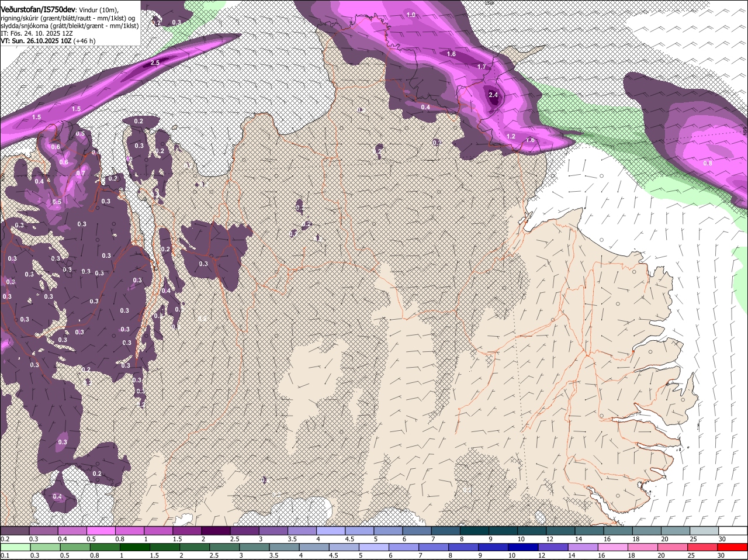Pick the bright pink swatch between 0.5 and 0.8, snow legend
Image resolution: width=748 pixels, height=560 pixels.
coord(102,531)
